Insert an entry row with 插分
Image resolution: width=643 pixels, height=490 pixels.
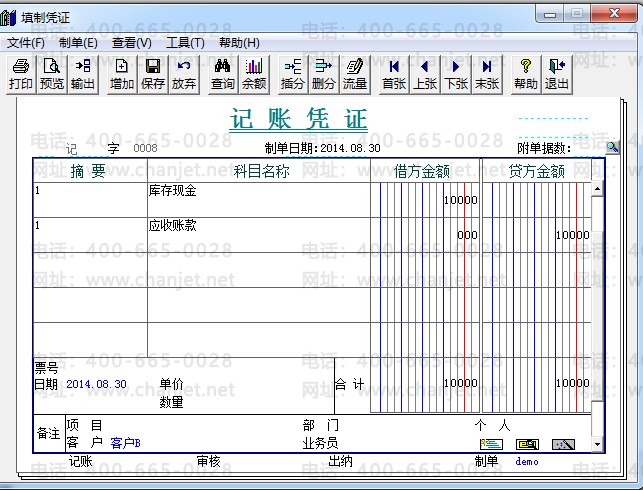point(293,74)
